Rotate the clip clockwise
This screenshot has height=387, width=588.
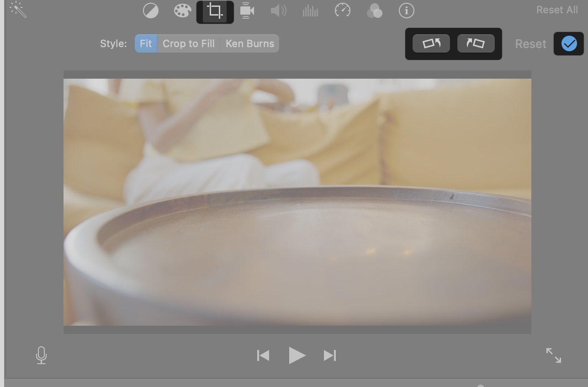point(476,43)
